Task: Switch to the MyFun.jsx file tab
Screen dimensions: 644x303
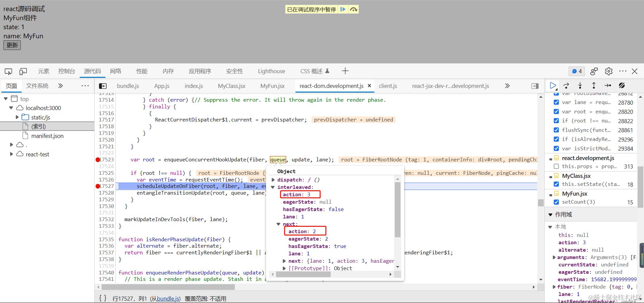Action: (272, 86)
